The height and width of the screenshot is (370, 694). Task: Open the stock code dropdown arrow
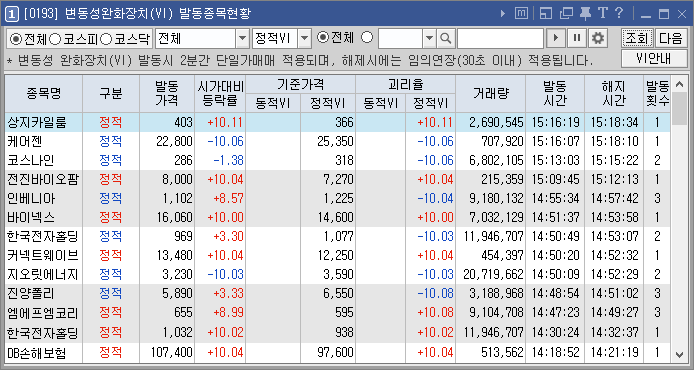coord(429,39)
